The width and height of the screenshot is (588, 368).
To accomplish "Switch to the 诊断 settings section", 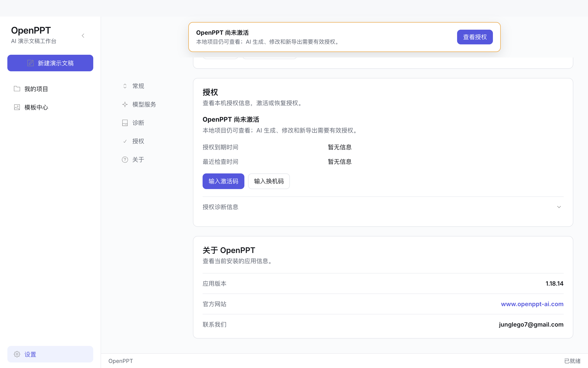I will click(x=139, y=123).
